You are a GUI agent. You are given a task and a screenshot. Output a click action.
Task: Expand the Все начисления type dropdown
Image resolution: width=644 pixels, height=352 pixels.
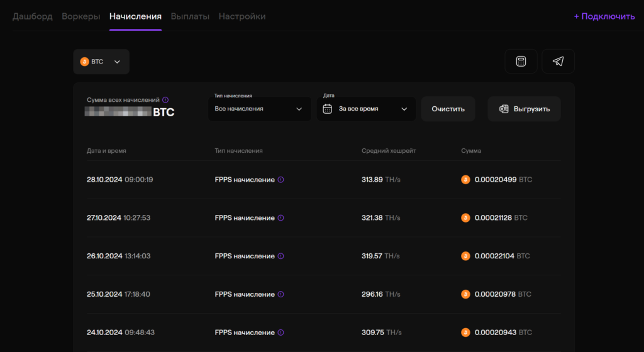pyautogui.click(x=260, y=109)
